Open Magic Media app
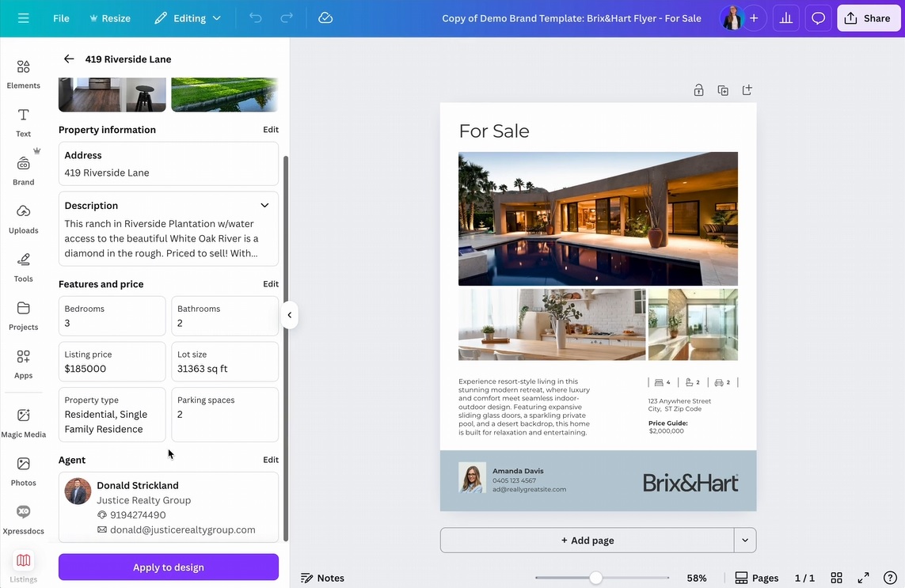The height and width of the screenshot is (588, 905). coord(23,422)
